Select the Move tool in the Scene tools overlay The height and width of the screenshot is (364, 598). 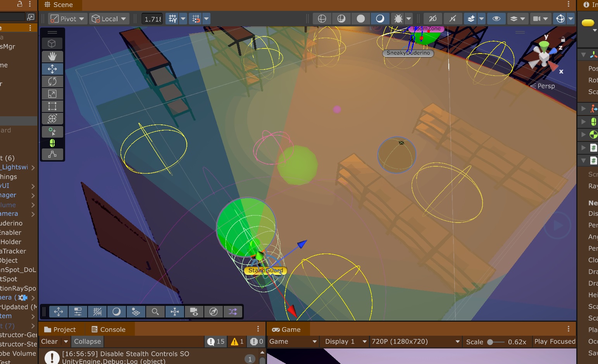click(52, 69)
